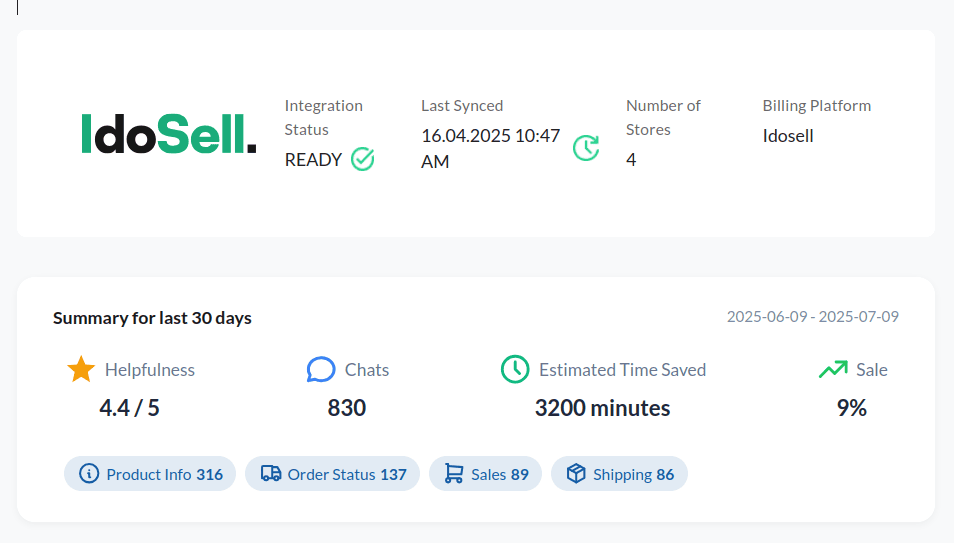Click the orange Helpfulness star icon
Screen dimensions: 954x543
tap(81, 370)
